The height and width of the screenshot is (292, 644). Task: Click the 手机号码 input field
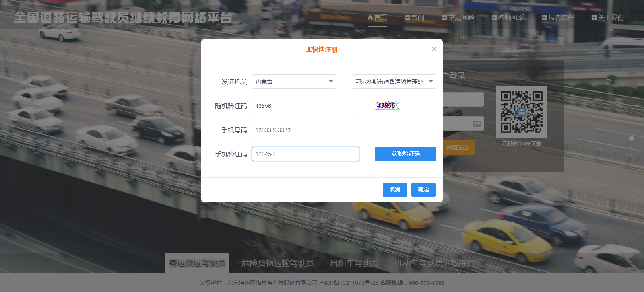click(344, 130)
